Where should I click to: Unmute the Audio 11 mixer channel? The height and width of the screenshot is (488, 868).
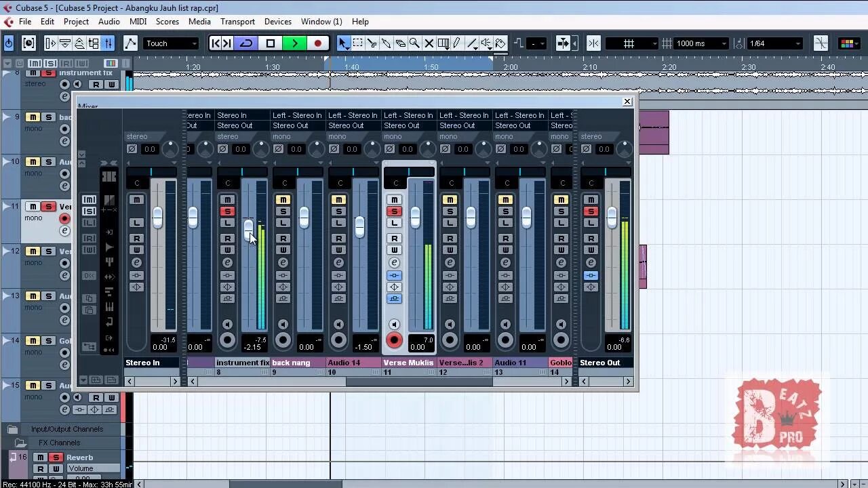[x=505, y=199]
